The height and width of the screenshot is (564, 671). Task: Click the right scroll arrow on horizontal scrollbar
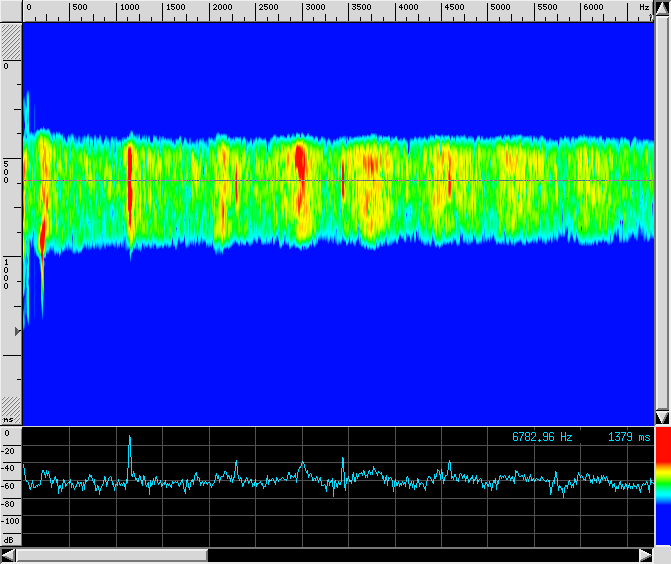click(x=645, y=555)
